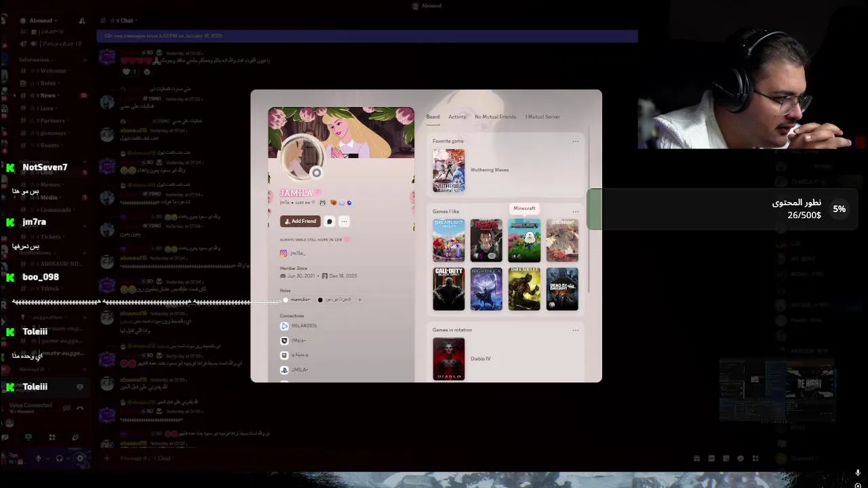Click the new messages banner at top
The width and height of the screenshot is (868, 488).
tap(367, 36)
